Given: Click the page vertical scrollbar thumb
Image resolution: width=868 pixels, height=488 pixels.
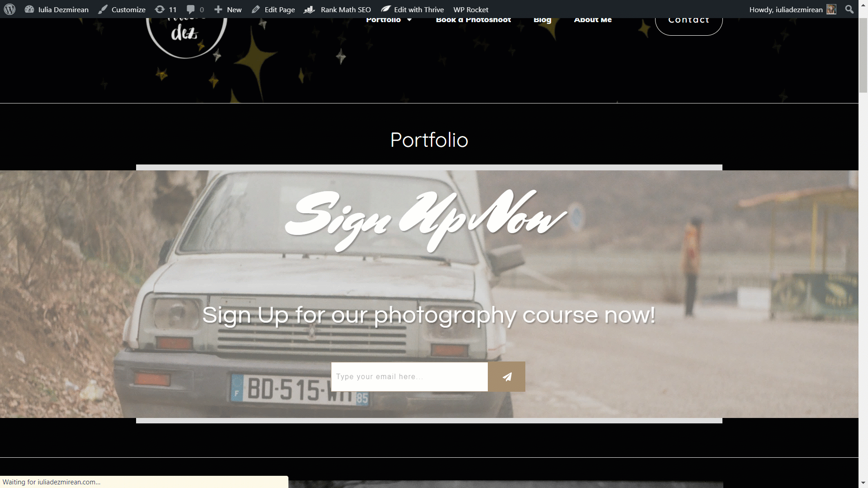Looking at the screenshot, I should (x=863, y=55).
